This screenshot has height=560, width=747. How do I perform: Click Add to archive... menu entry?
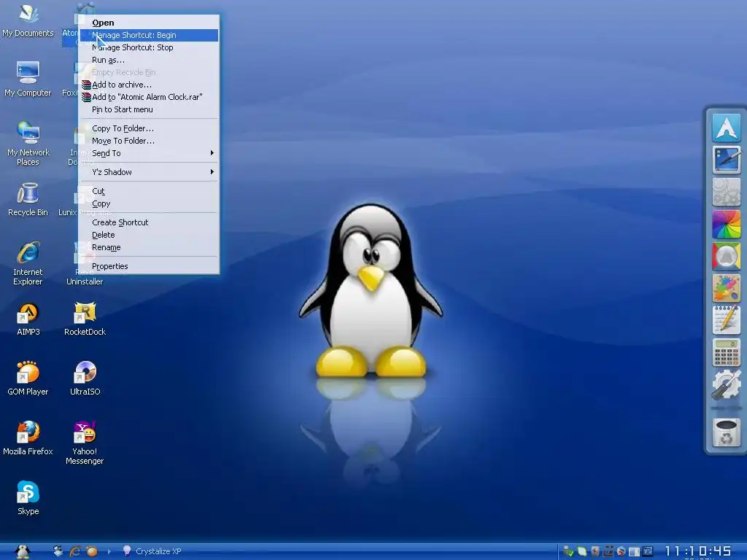pos(149,85)
